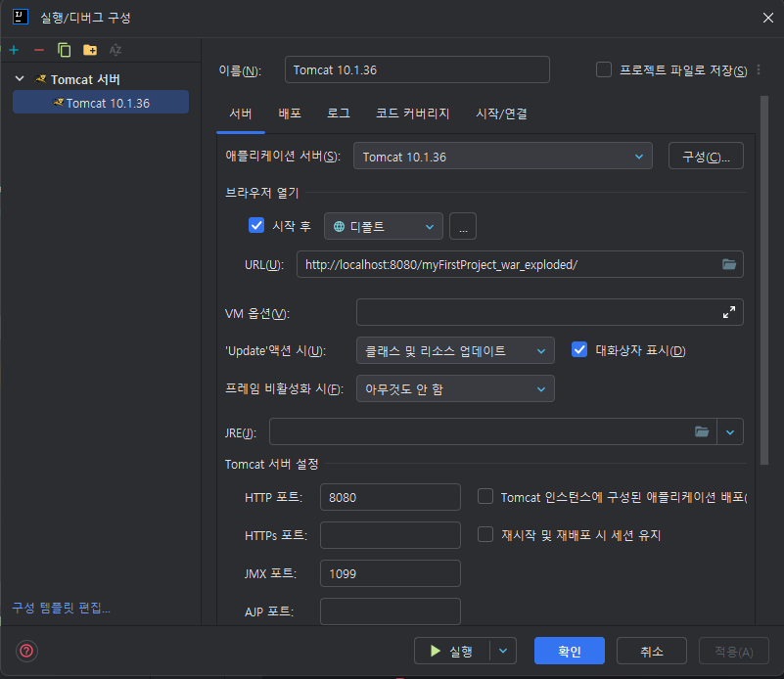This screenshot has height=679, width=784.
Task: Open the help question mark icon
Action: [26, 651]
